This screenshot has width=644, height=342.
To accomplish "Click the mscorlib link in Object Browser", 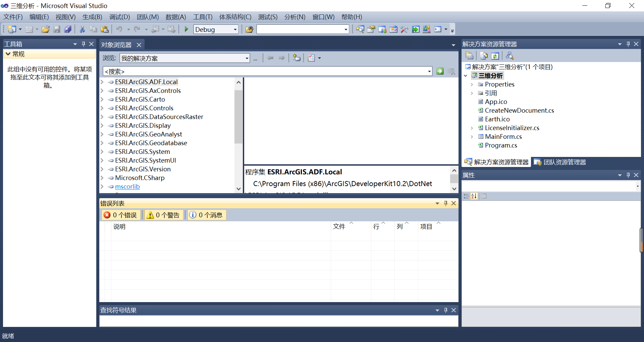I will [127, 186].
